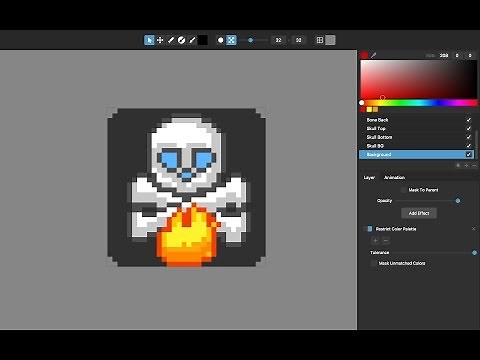480x360 pixels.
Task: Select the red palette swatch below the hue bar
Action: pyautogui.click(x=363, y=110)
